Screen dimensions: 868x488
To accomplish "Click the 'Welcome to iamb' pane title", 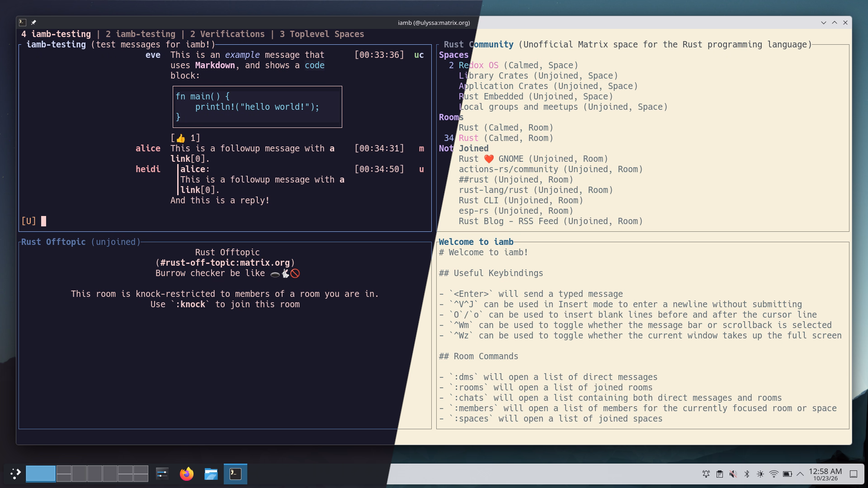I will 476,242.
